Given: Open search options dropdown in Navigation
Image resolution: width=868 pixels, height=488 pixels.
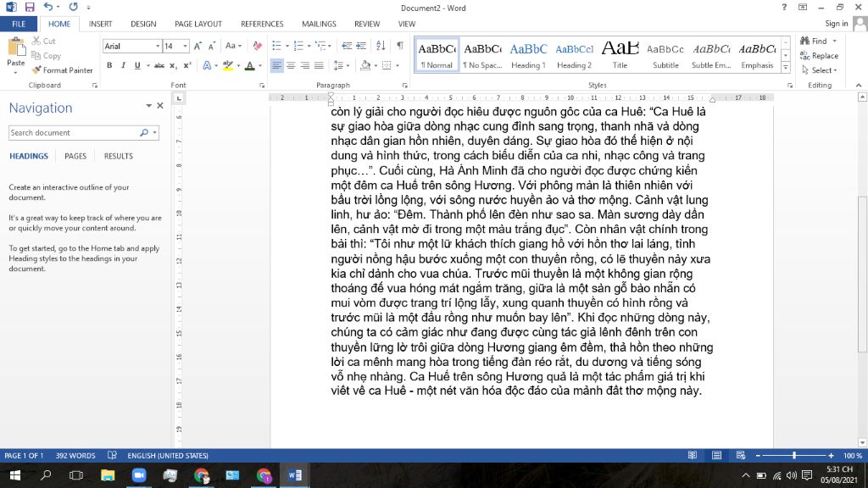Looking at the screenshot, I should pos(154,133).
